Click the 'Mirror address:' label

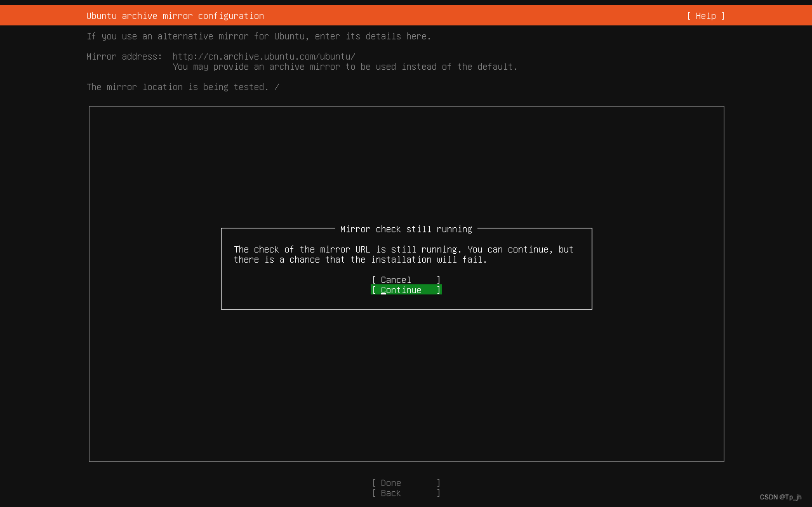(x=124, y=56)
